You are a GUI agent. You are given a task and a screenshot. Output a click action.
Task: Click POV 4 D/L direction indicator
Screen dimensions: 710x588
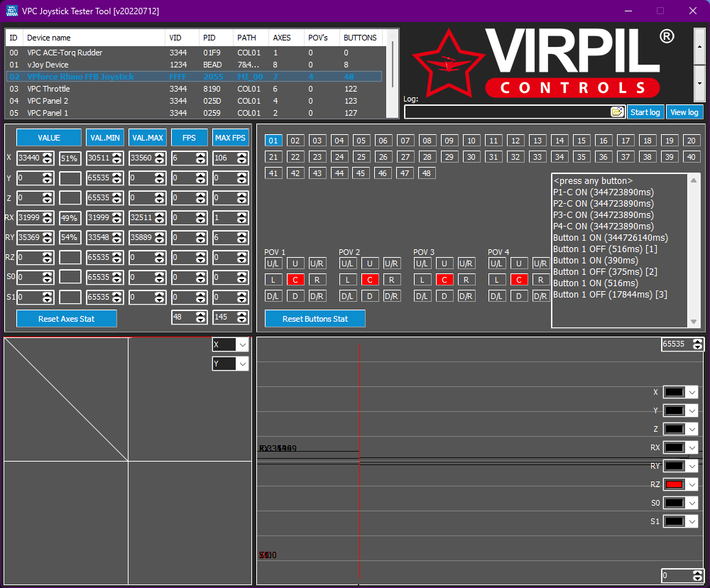tap(496, 296)
